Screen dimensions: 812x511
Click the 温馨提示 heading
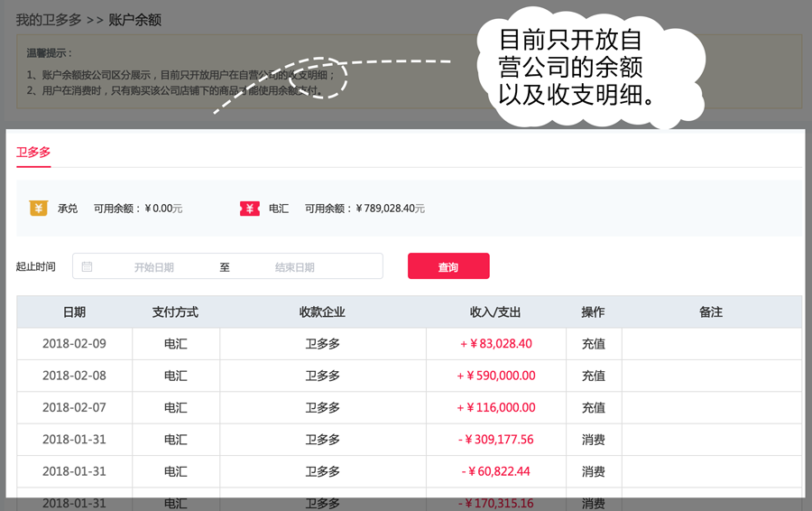click(50, 53)
